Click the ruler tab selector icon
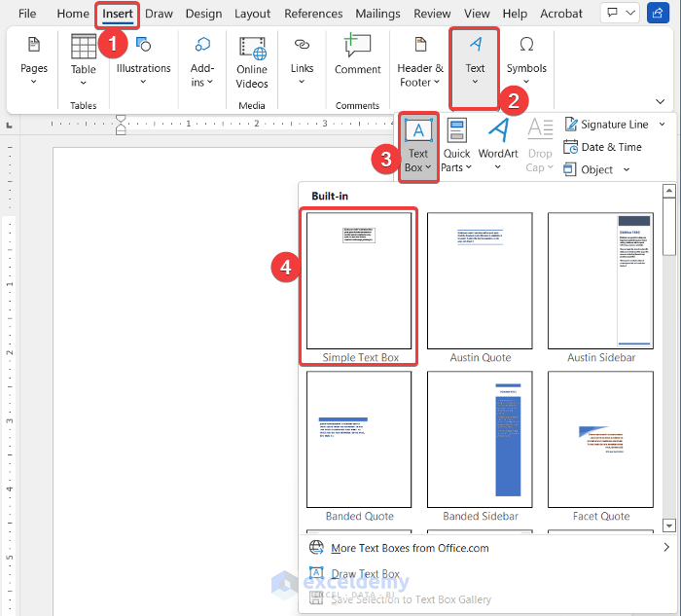Image resolution: width=681 pixels, height=616 pixels. pyautogui.click(x=9, y=126)
